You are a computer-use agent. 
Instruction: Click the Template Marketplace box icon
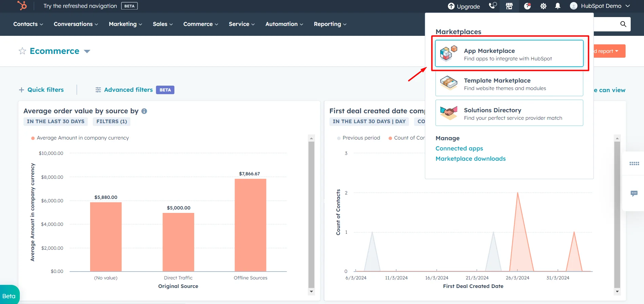point(448,83)
